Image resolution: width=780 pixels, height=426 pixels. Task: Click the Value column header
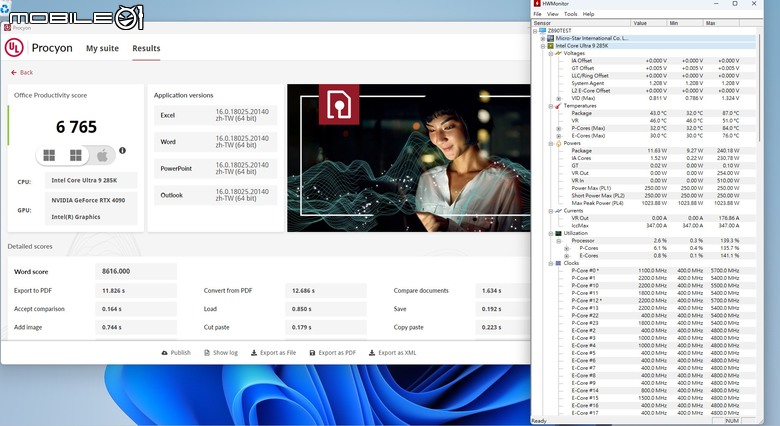tap(649, 23)
